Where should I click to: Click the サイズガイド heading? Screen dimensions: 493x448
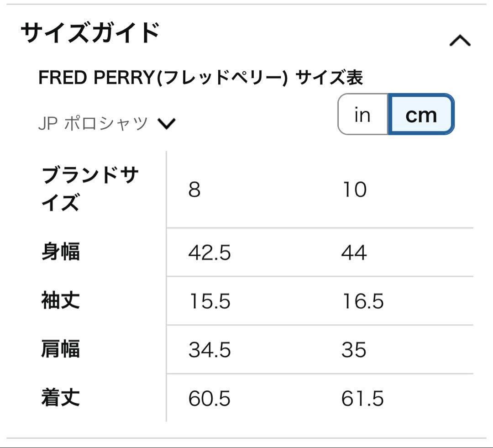90,33
